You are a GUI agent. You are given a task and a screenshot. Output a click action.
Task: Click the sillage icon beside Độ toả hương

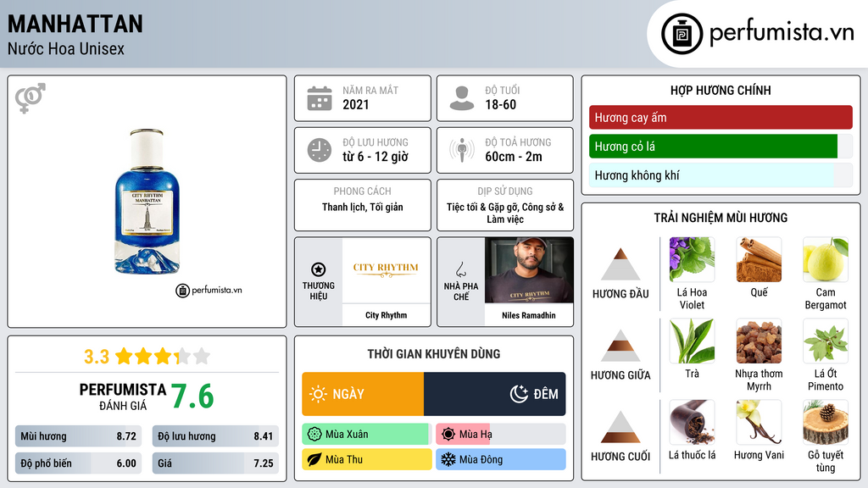coord(462,150)
